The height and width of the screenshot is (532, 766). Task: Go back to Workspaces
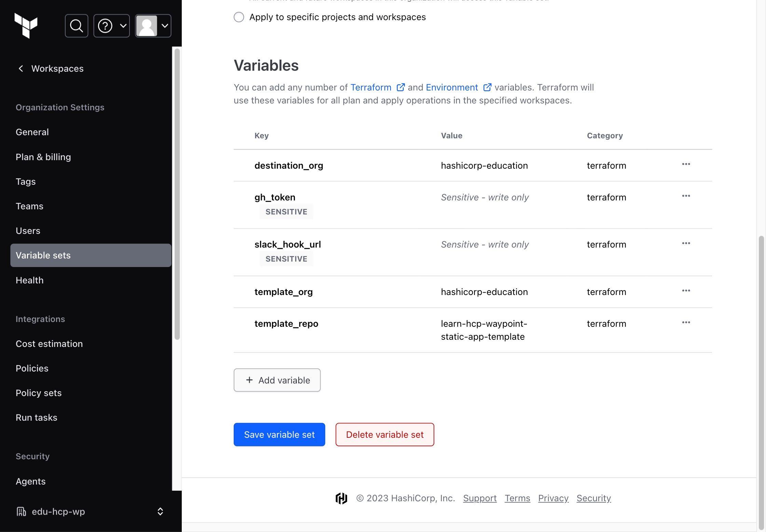tap(51, 69)
